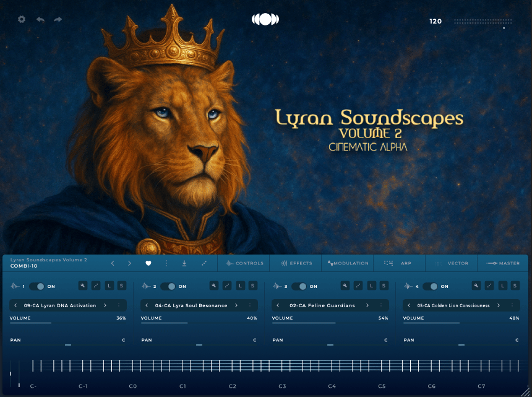Toggle layer 2 L lock button
This screenshot has width=532, height=397.
(240, 286)
